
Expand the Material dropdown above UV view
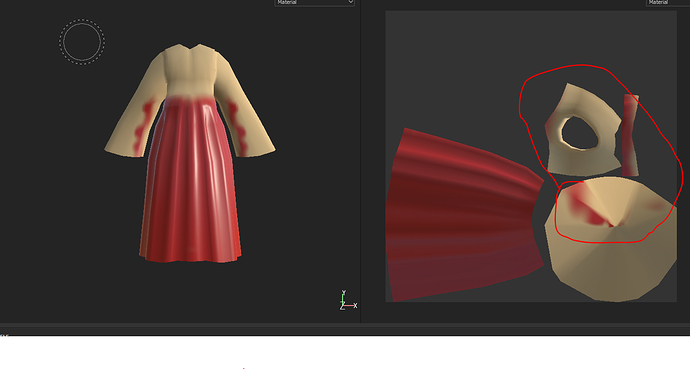(668, 3)
